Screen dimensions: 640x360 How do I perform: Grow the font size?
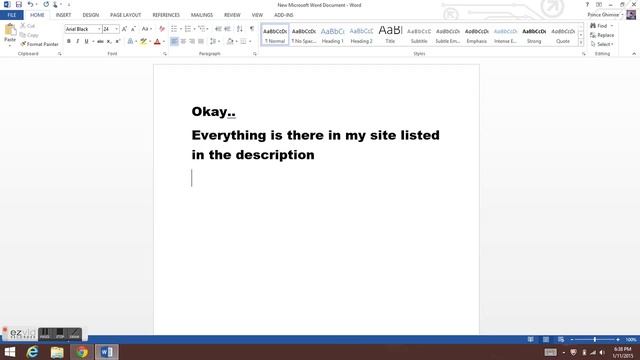click(124, 29)
